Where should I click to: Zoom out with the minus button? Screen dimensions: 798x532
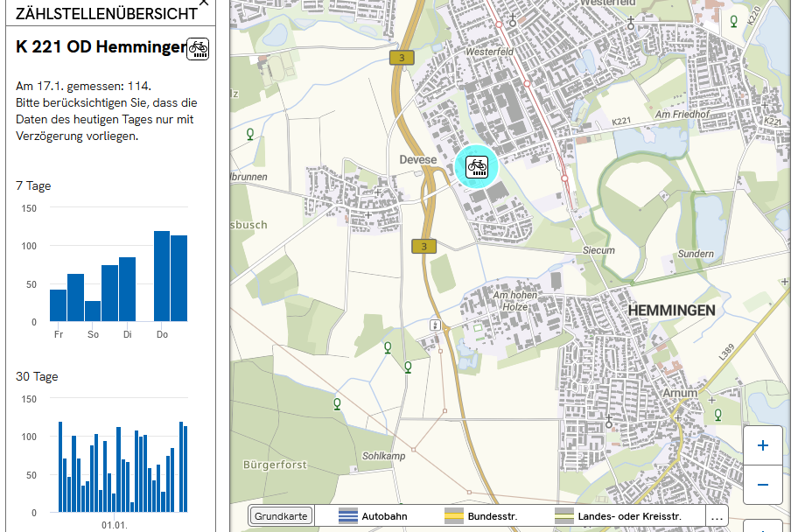click(762, 485)
